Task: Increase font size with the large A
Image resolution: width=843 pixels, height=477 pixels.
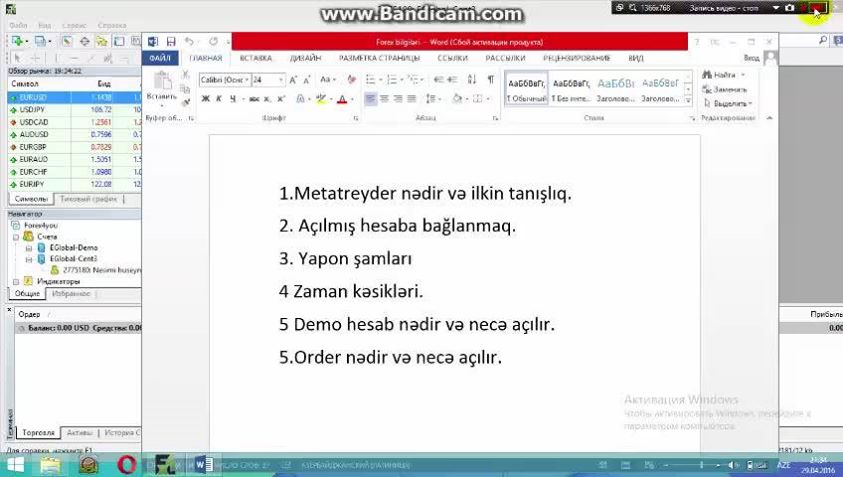Action: [x=293, y=80]
